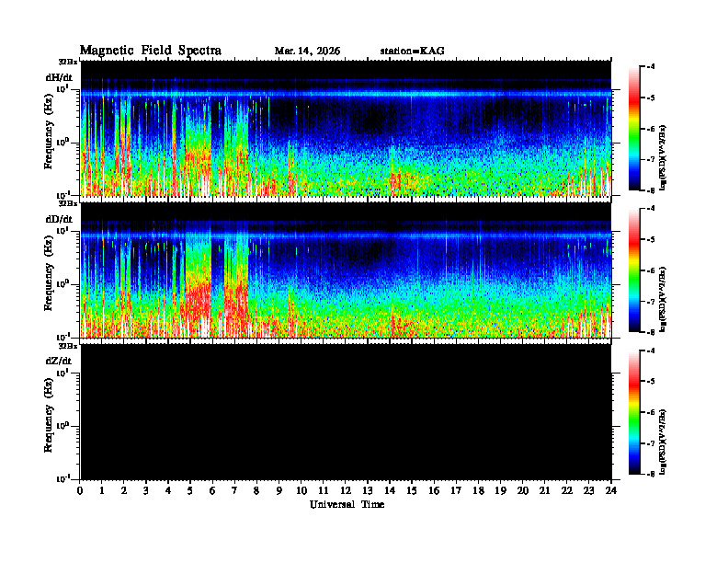The width and height of the screenshot is (728, 563).
Task: Click the 'dD/dt' panel label
Action: tap(59, 219)
